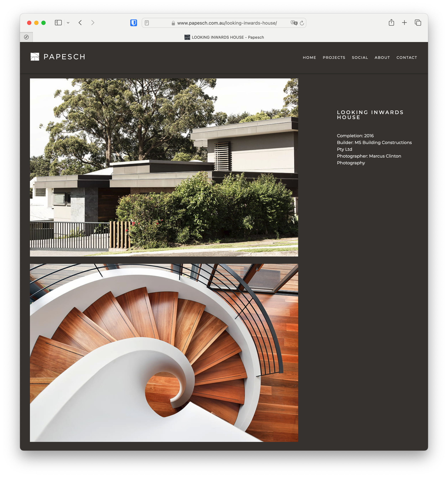Close the Safari window with red button
Image resolution: width=448 pixels, height=477 pixels.
[29, 23]
